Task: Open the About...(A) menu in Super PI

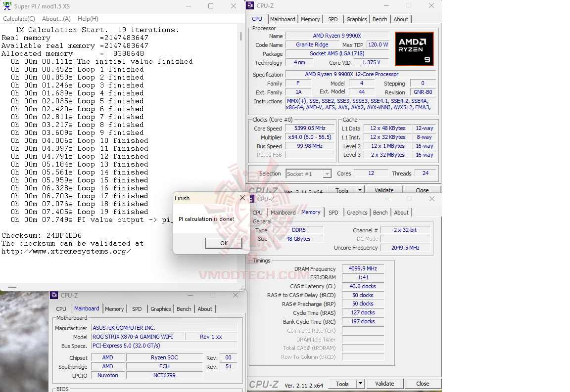Action: [56, 18]
